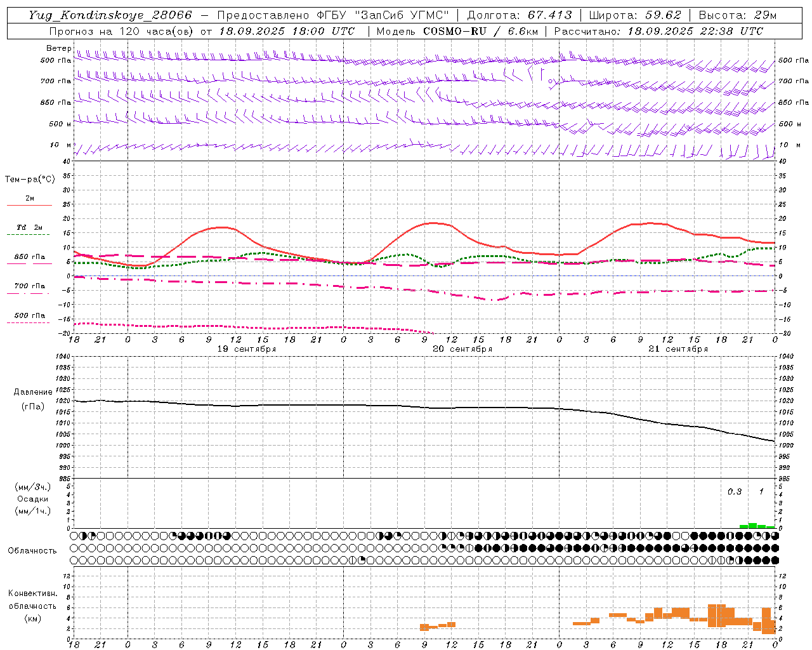Click the '10 м' wind level label on left axis
Viewport: 812px width, 650px height.
tap(60, 145)
